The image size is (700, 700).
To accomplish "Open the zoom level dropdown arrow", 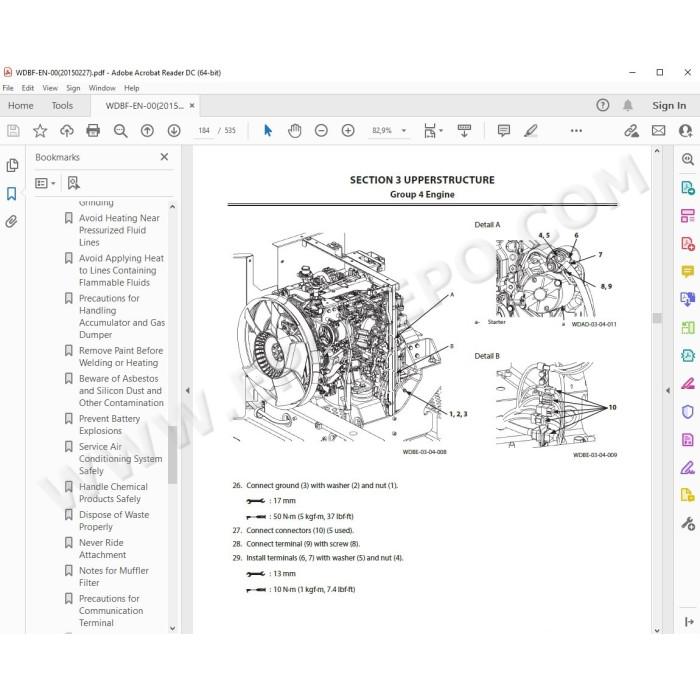I will [x=404, y=130].
